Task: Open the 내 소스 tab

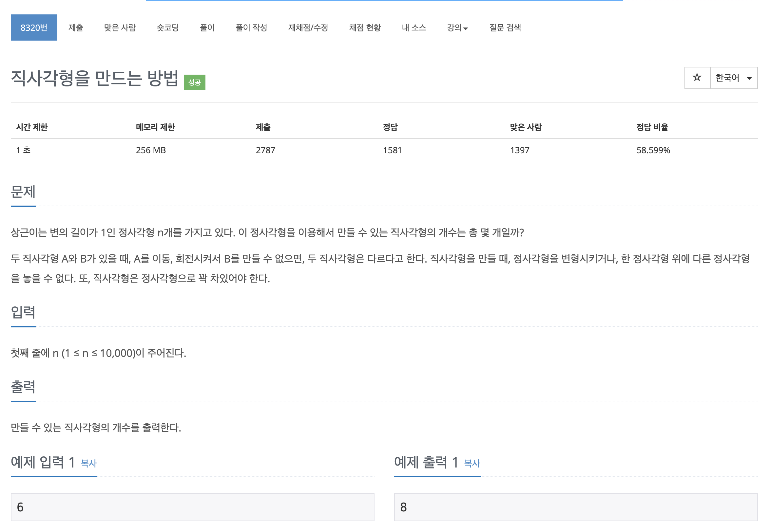Action: 414,28
